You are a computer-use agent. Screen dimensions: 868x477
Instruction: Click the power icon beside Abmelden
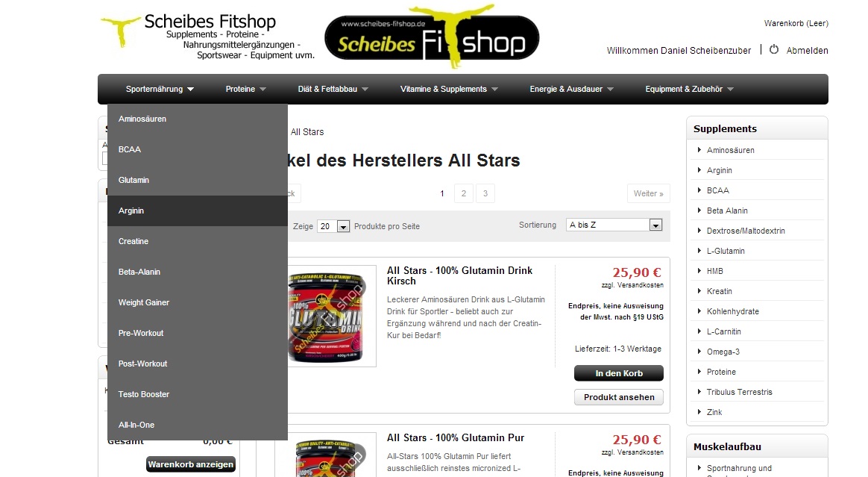point(774,49)
